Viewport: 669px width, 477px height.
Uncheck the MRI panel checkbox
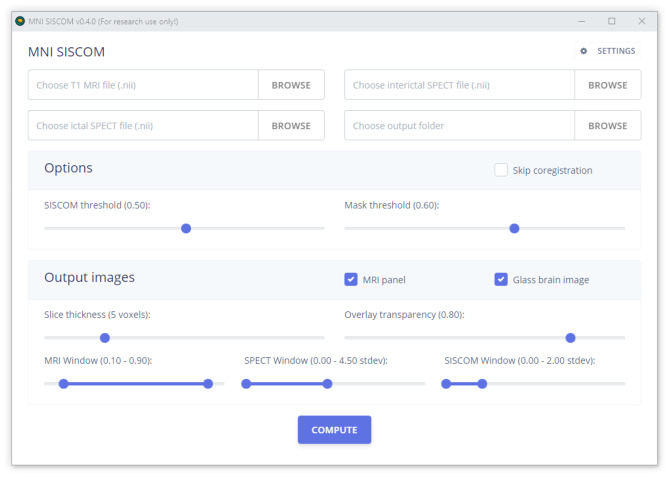click(351, 280)
